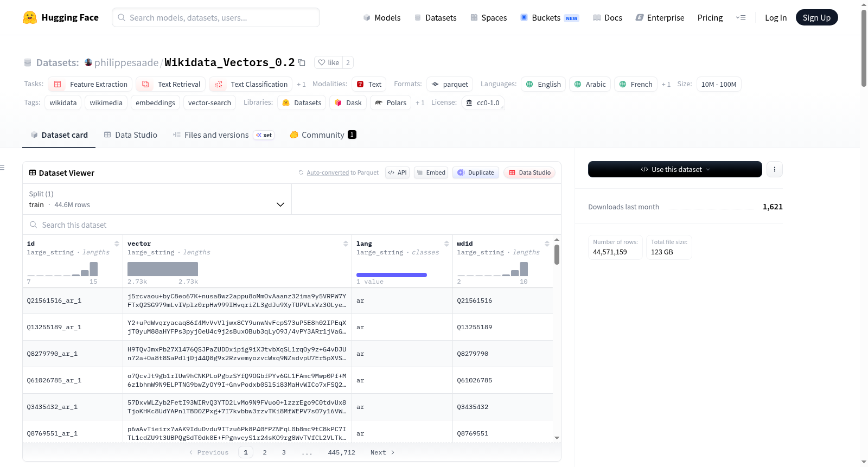Show additional languages with +1
The width and height of the screenshot is (868, 467).
click(666, 84)
